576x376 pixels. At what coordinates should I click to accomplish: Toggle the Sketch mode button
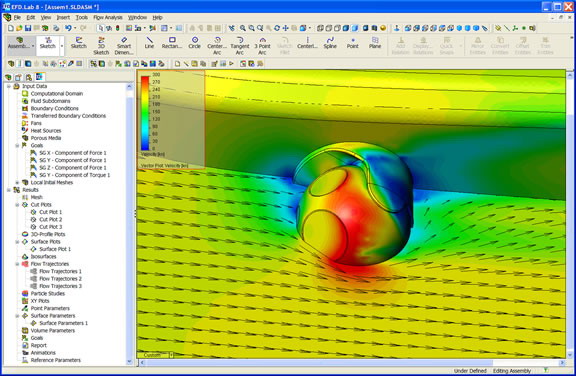48,43
